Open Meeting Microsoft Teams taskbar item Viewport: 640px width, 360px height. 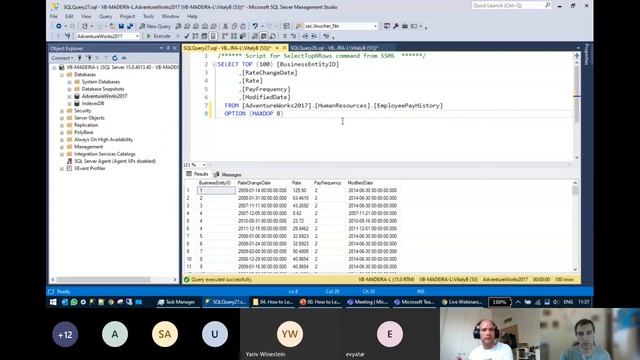pos(368,302)
